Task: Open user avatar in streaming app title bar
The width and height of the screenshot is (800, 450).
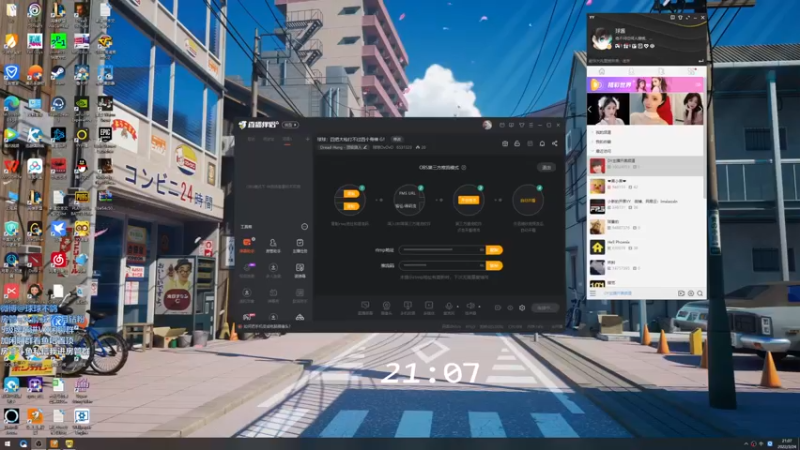Action: point(487,125)
